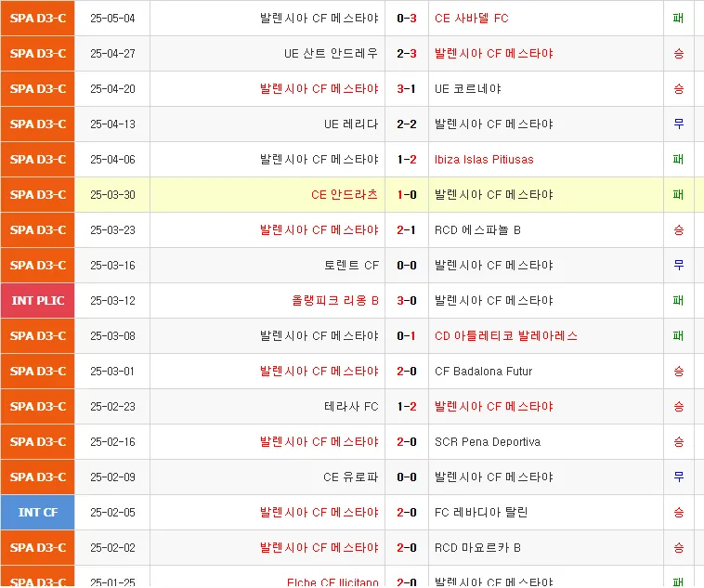Click the 1-2 score on 25-04-06
Screen dimensions: 704x588
click(406, 160)
